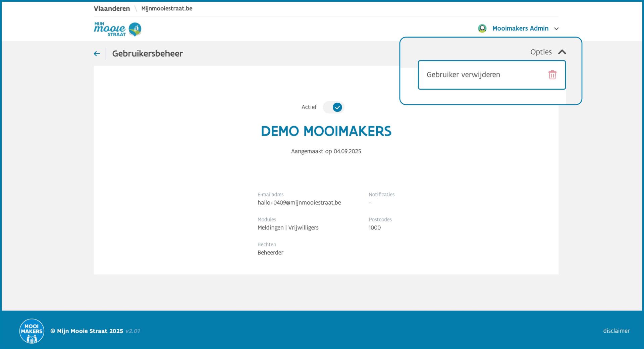Click the DEMO MOOIMAKERS heading
This screenshot has height=349, width=644.
pos(326,131)
